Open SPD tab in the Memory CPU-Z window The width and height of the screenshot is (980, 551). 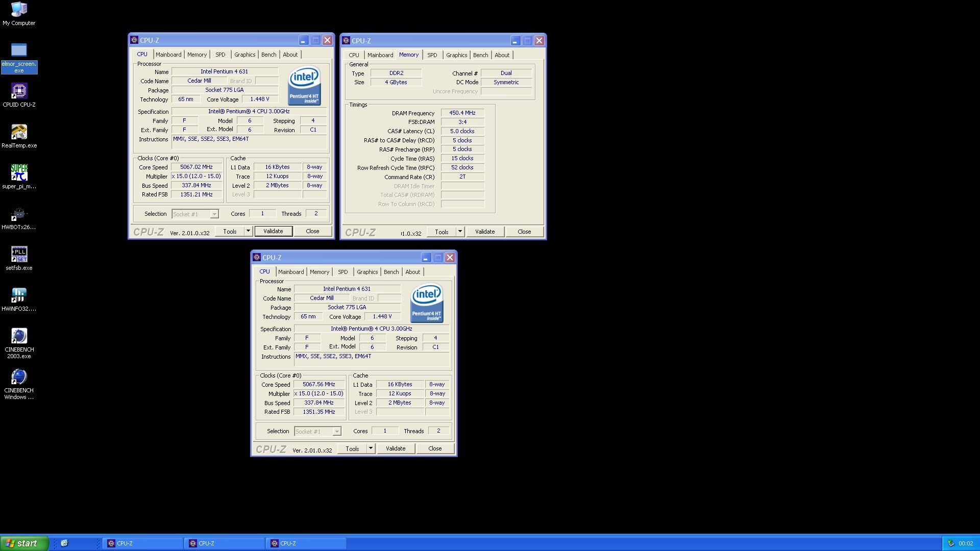[432, 55]
